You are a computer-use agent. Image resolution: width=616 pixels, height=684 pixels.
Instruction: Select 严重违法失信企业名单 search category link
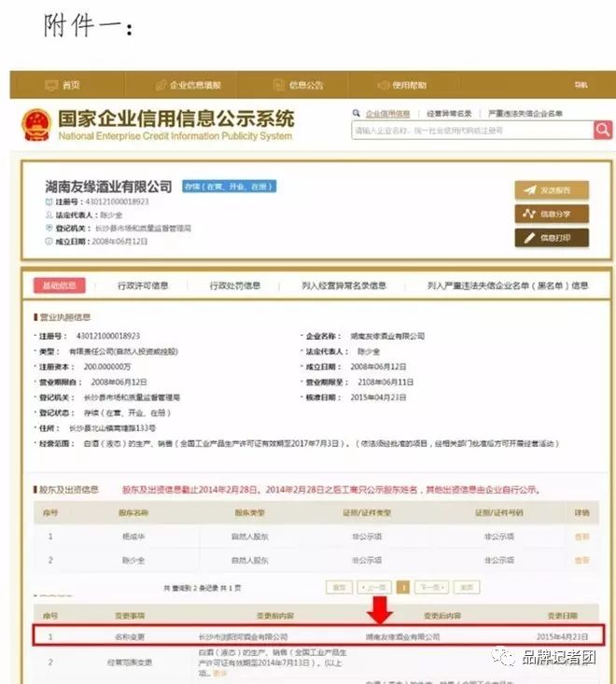pos(525,114)
